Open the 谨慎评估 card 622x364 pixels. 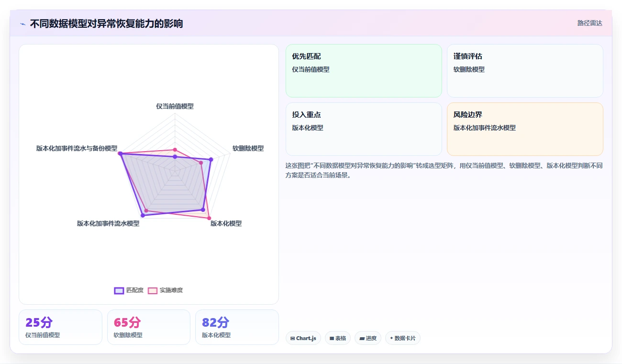pos(525,71)
